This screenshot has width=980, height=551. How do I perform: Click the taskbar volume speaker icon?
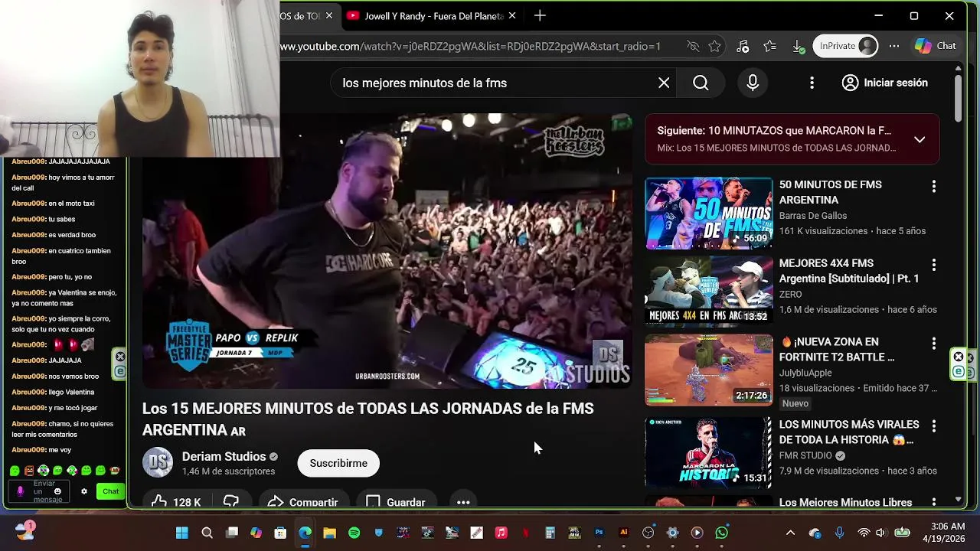(880, 533)
